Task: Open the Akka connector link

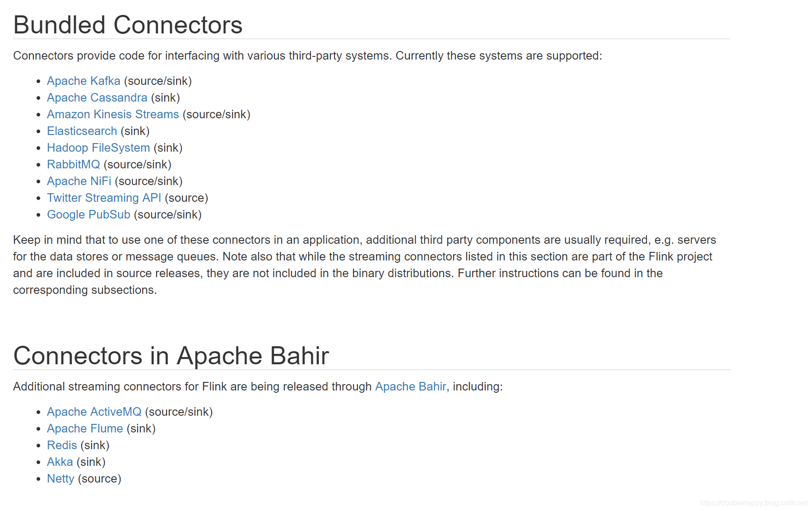Action: [60, 462]
